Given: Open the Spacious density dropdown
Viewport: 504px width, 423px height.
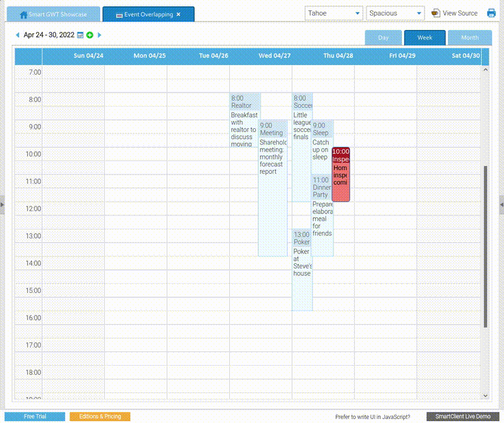Looking at the screenshot, I should tap(395, 13).
